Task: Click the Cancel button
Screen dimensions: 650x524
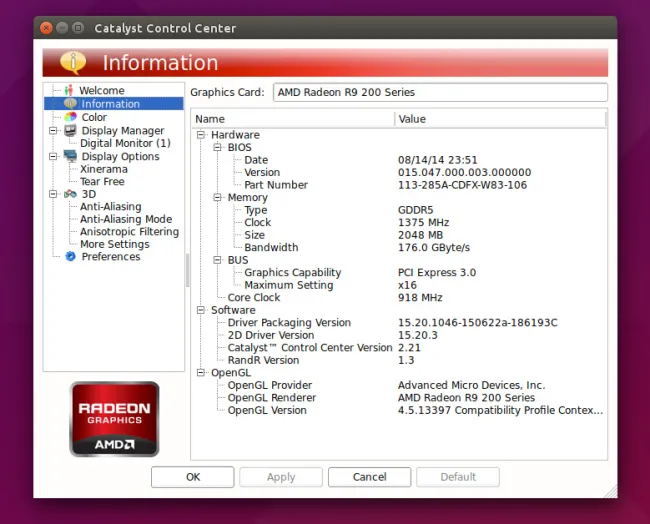Action: point(369,477)
